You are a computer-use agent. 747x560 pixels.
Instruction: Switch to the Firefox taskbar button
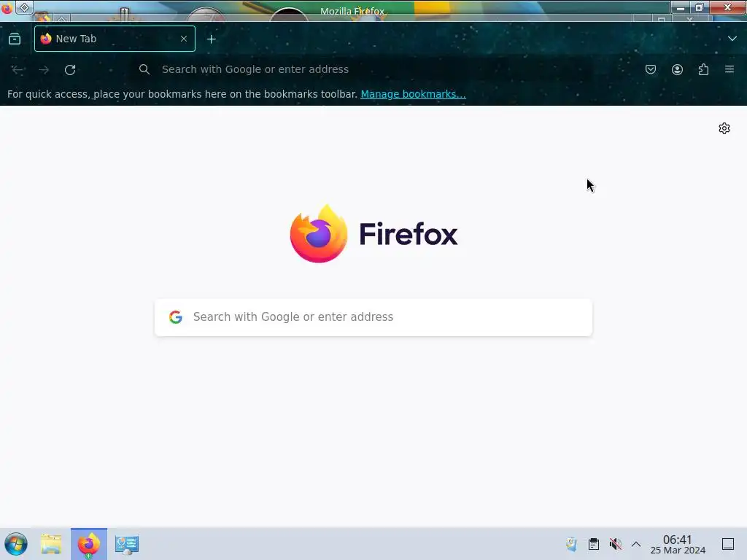tap(89, 544)
